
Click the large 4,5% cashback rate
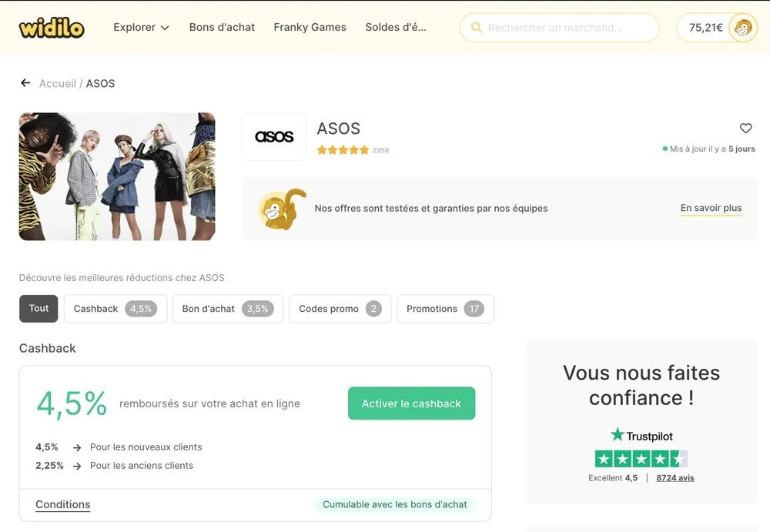click(72, 403)
